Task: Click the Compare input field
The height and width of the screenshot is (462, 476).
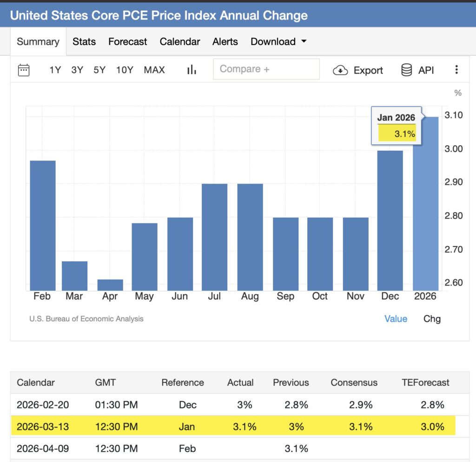Action: 266,69
